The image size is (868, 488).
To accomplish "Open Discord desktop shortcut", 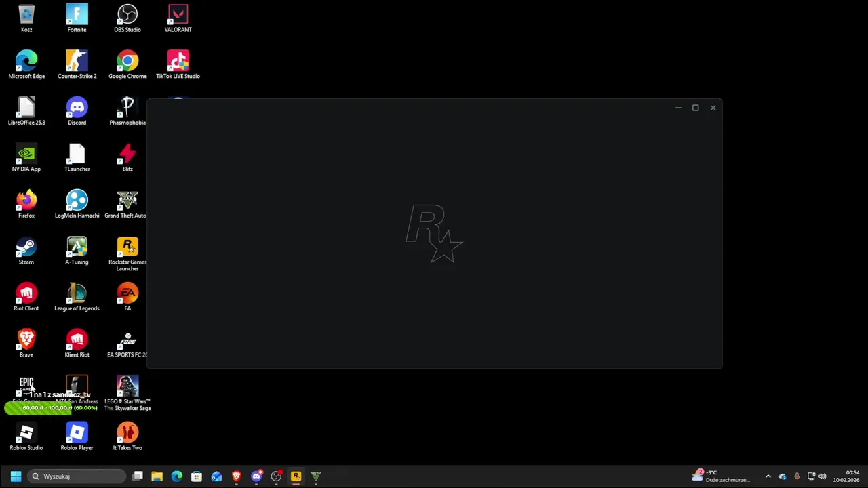I will click(x=77, y=111).
